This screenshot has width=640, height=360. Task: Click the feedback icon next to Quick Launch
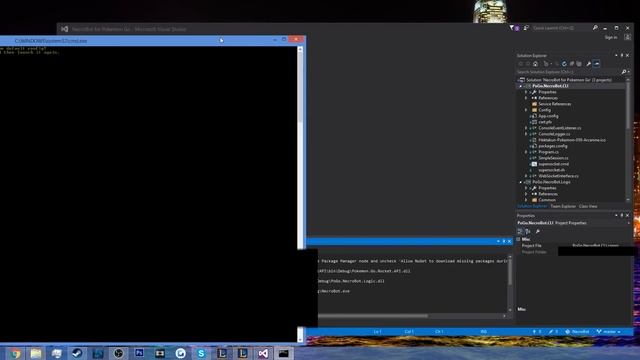point(526,28)
